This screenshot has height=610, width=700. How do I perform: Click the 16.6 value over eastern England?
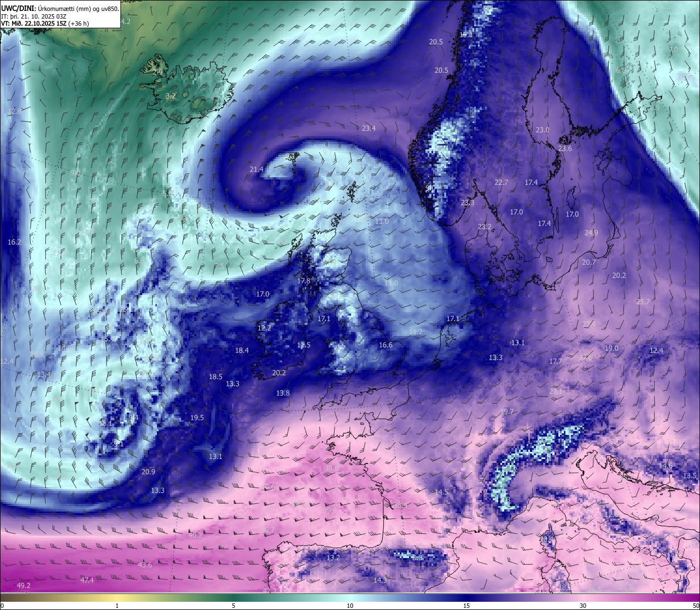tap(386, 345)
